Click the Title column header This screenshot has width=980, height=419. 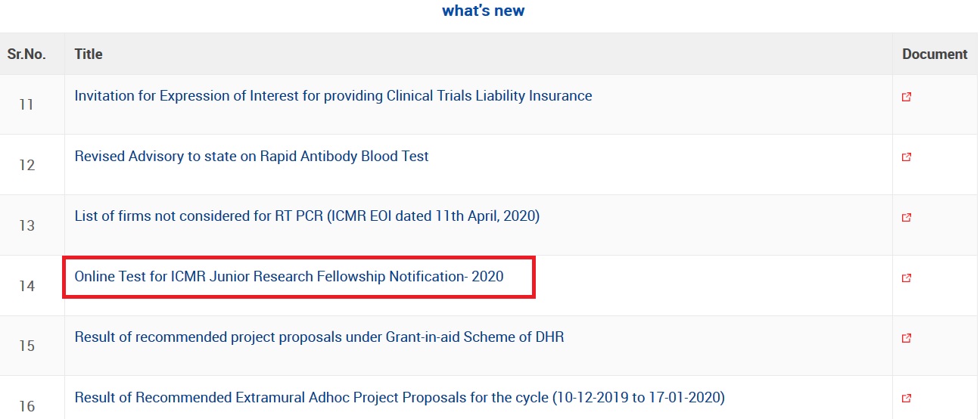coord(89,54)
